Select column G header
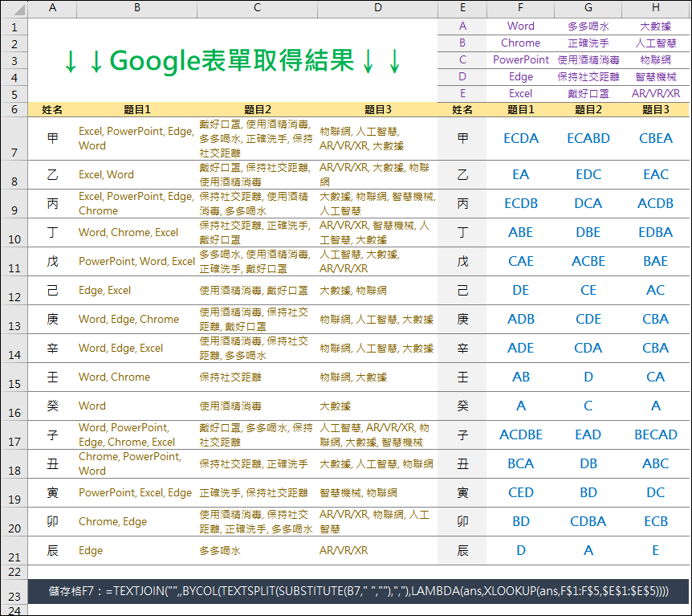 click(x=588, y=8)
